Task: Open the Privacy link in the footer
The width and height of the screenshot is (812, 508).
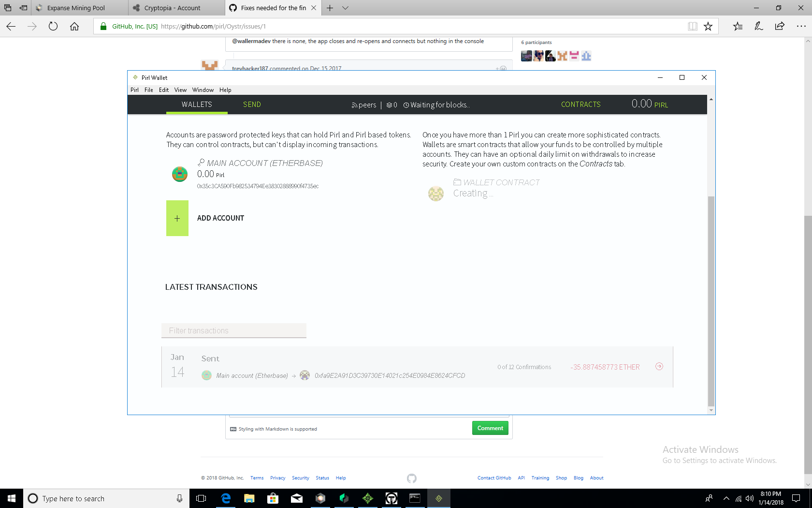Action: click(x=277, y=478)
